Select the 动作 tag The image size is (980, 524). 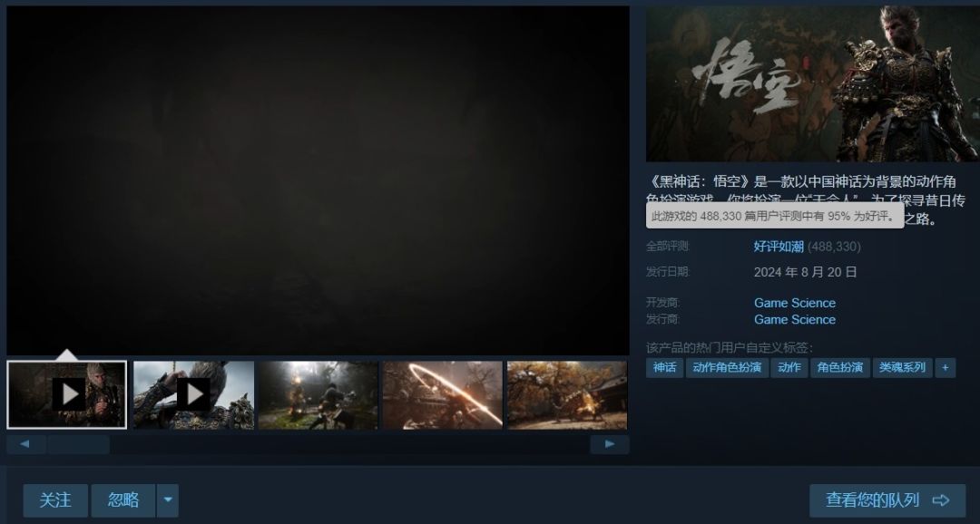[x=789, y=367]
